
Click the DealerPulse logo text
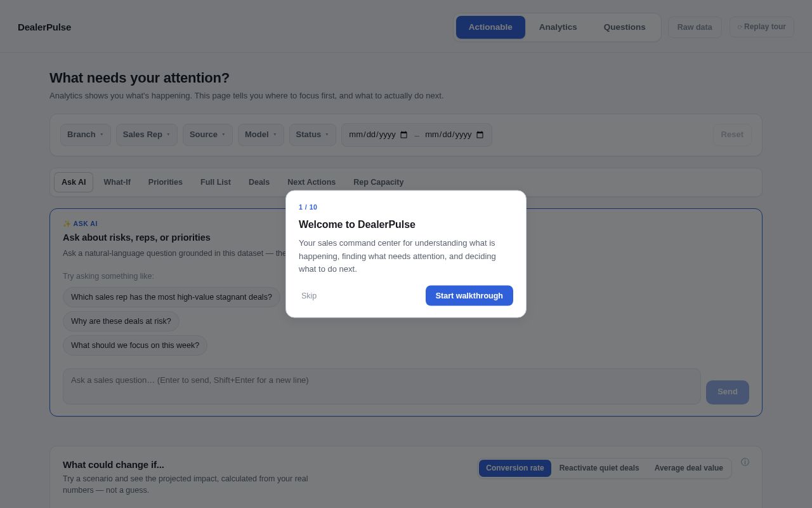44,27
